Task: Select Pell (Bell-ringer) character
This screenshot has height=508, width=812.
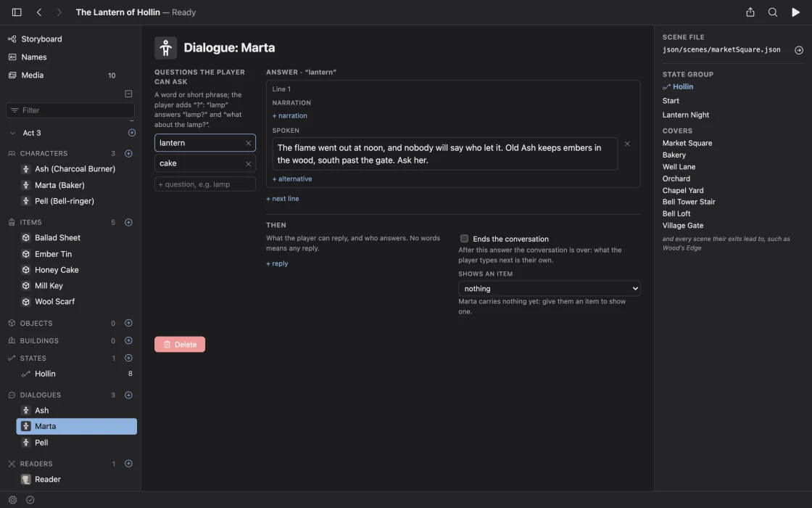Action: 65,201
